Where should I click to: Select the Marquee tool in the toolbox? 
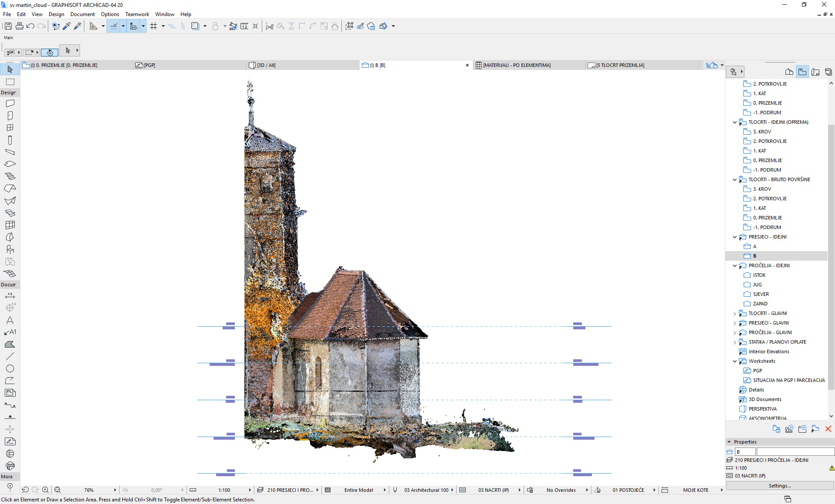pos(10,82)
